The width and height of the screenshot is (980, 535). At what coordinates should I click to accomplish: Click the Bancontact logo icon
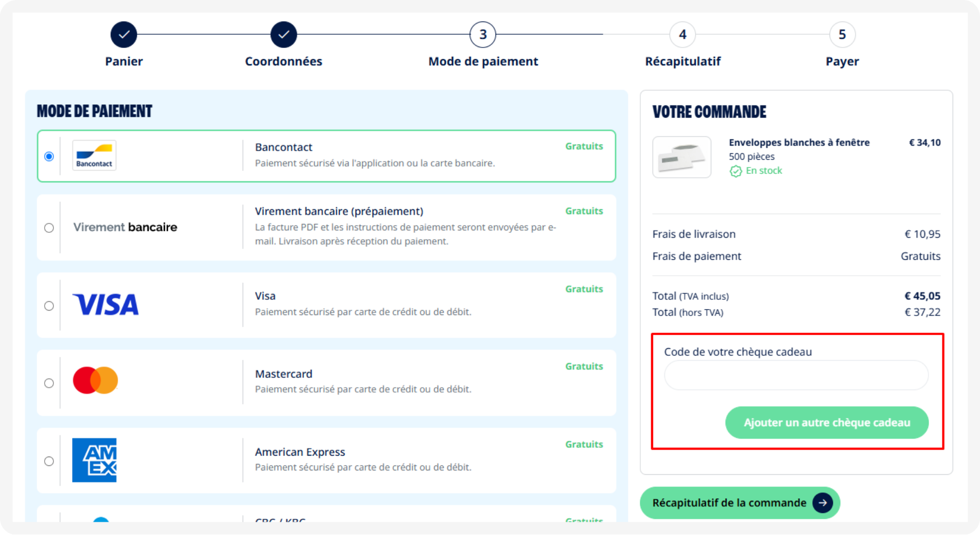[x=94, y=156]
